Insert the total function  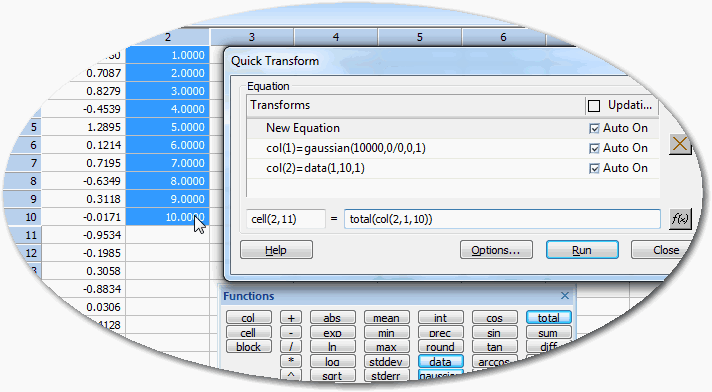tap(549, 318)
